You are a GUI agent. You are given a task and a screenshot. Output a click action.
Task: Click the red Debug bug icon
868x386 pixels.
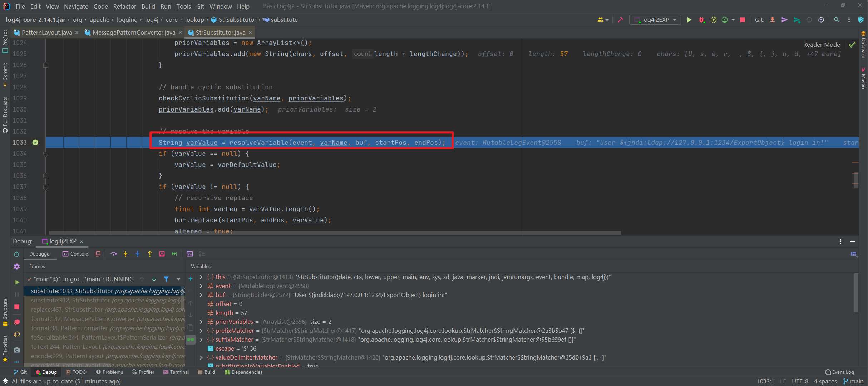pos(701,20)
